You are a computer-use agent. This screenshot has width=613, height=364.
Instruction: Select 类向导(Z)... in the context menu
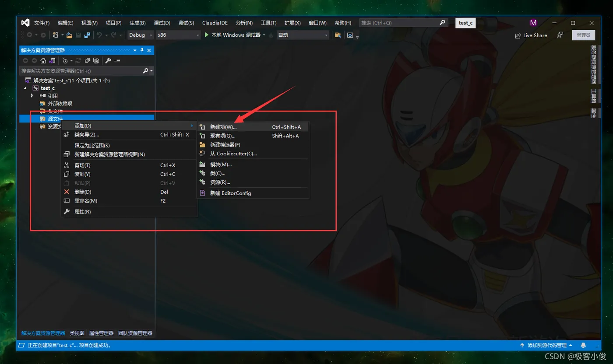(129, 135)
